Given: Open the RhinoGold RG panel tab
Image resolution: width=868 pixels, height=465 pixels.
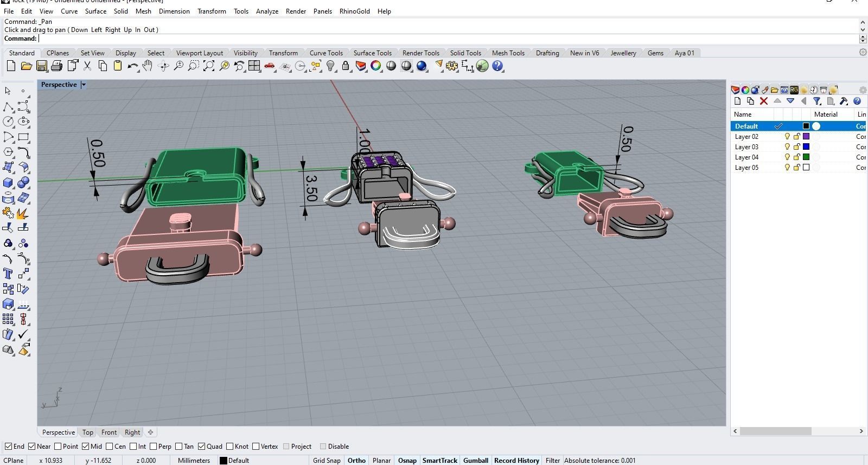Looking at the screenshot, I should 794,90.
